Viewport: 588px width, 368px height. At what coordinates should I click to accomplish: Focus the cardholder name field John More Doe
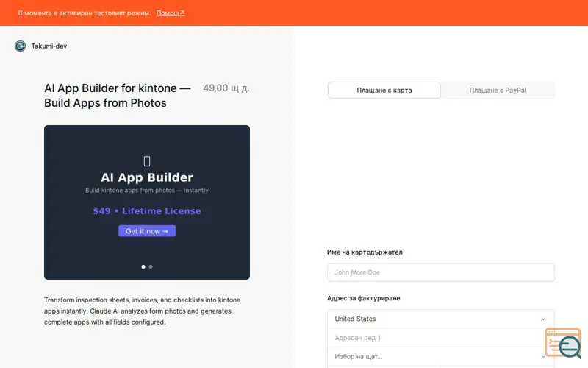440,272
